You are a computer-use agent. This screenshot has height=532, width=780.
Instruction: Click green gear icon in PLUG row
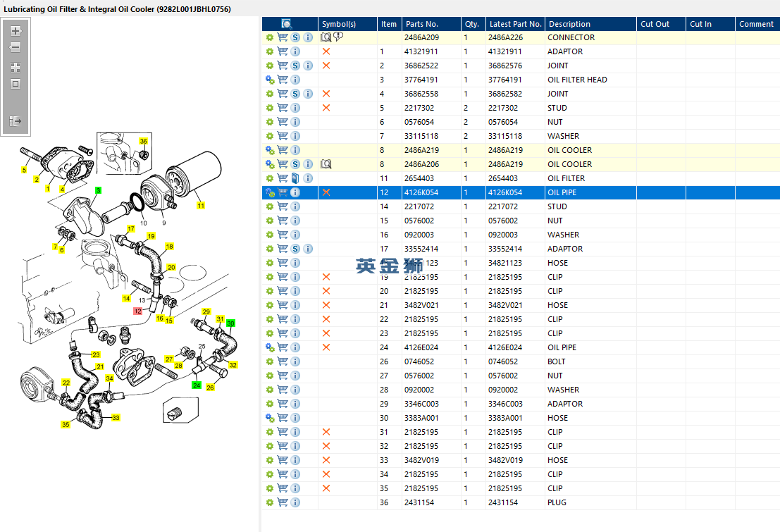click(270, 502)
